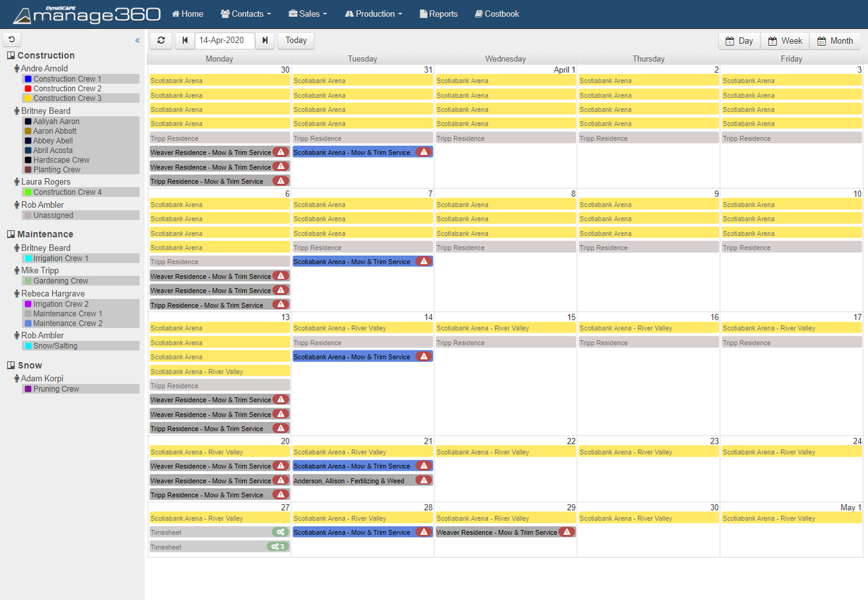This screenshot has width=868, height=600.
Task: Open the Sales dropdown menu
Action: 308,14
